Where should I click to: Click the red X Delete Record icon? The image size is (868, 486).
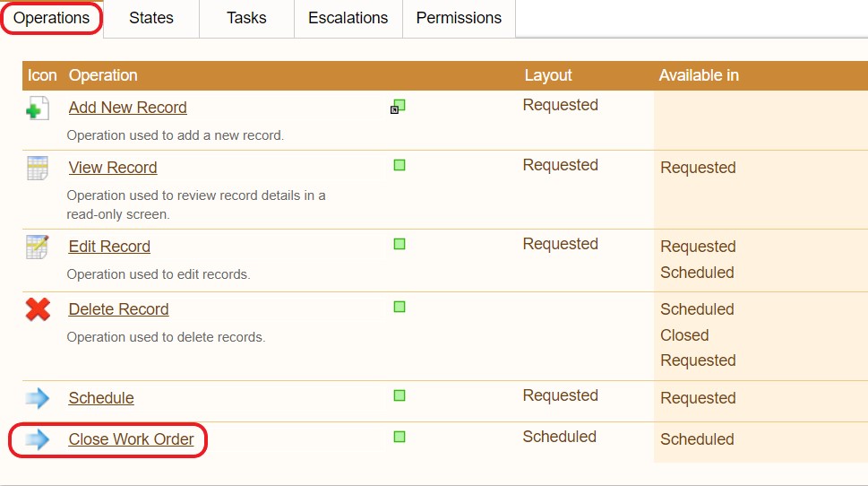click(38, 310)
